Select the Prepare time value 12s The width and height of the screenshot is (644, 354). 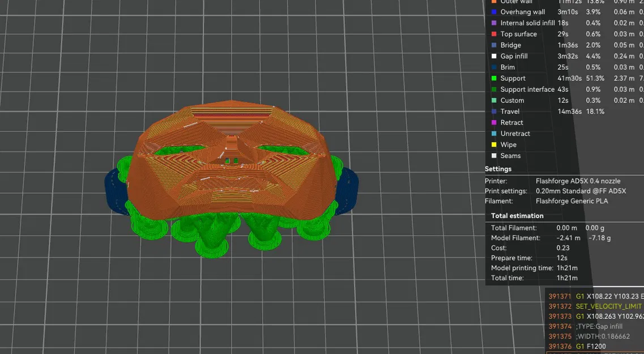562,258
